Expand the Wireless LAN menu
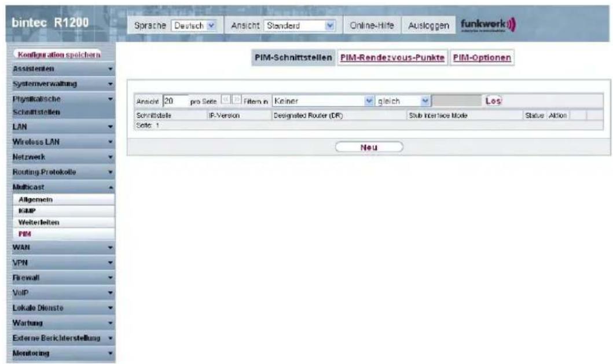The image size is (613, 364). [x=63, y=142]
